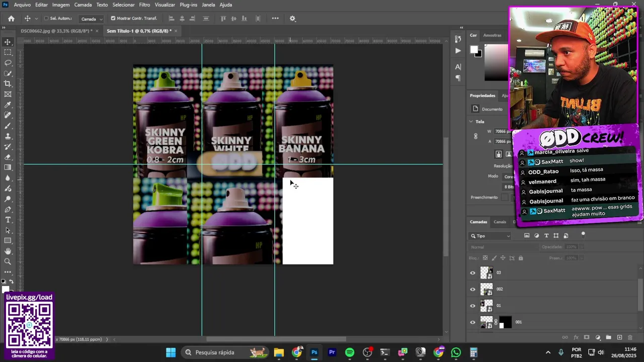
Task: Open Spotify from the taskbar
Action: (350, 352)
